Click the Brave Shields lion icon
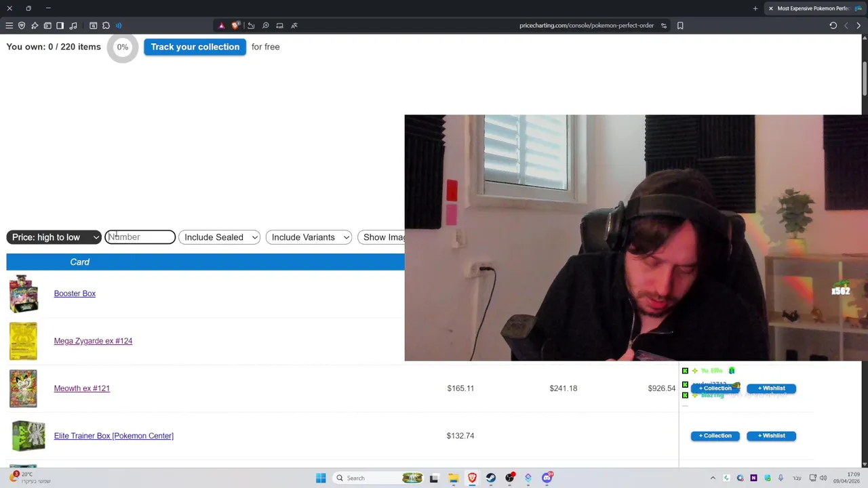868x488 pixels. point(235,26)
